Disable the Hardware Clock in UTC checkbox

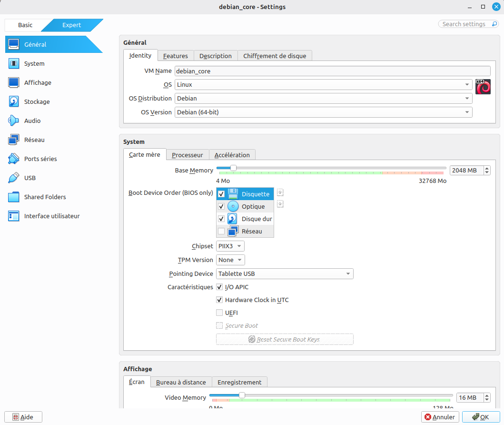[x=219, y=300]
